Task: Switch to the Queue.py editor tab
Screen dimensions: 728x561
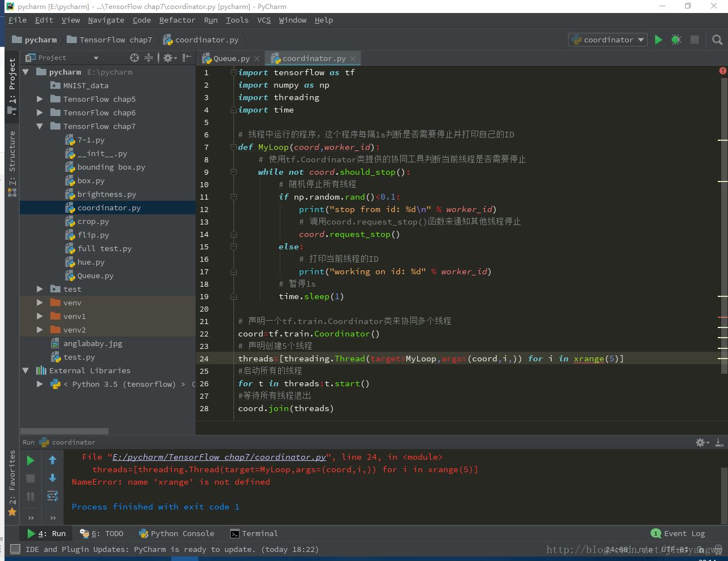Action: pos(231,58)
